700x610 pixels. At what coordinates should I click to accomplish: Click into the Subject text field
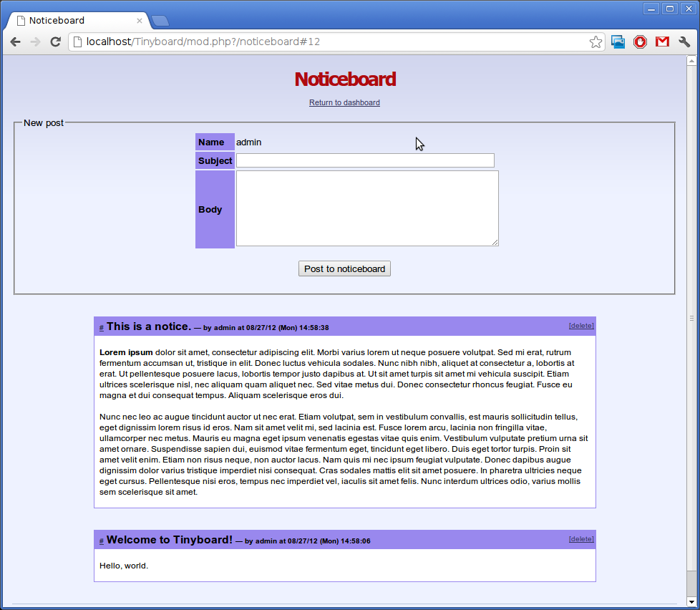365,160
